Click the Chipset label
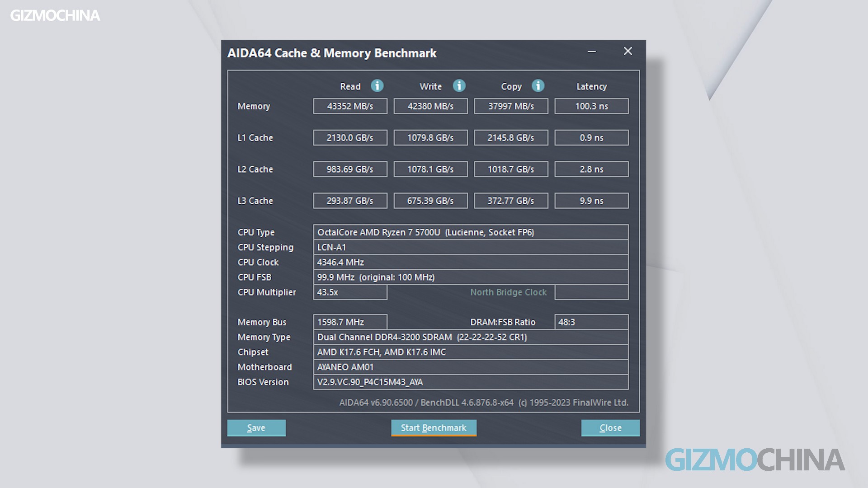This screenshot has width=868, height=488. (x=253, y=352)
